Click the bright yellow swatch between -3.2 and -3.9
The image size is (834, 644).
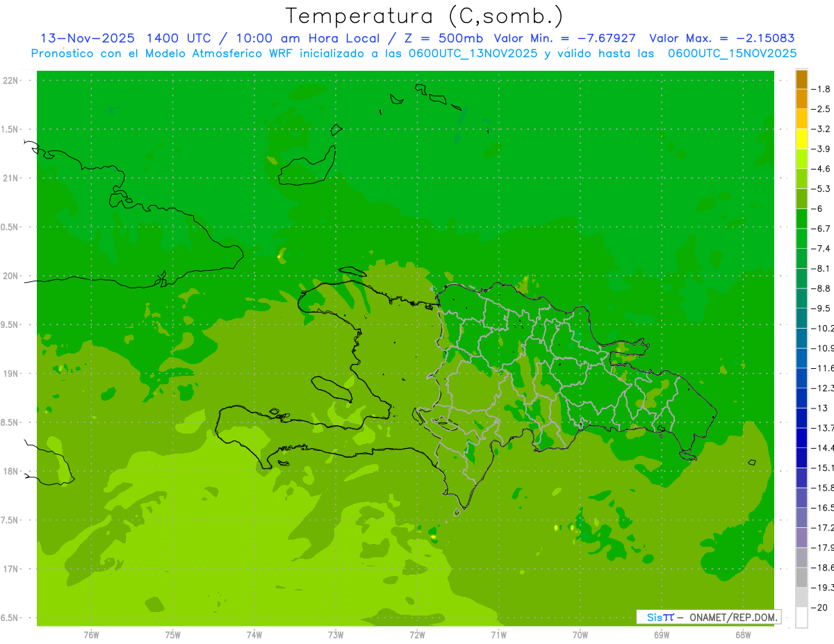(801, 139)
